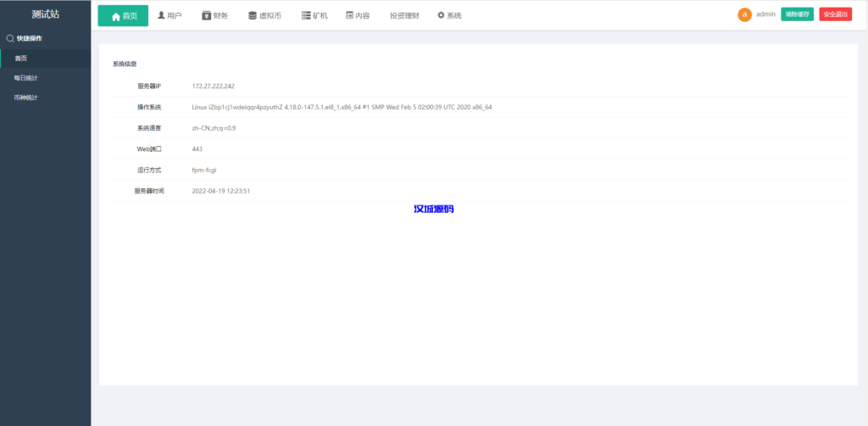
Task: Open the 投资理财 navigation menu
Action: (404, 16)
